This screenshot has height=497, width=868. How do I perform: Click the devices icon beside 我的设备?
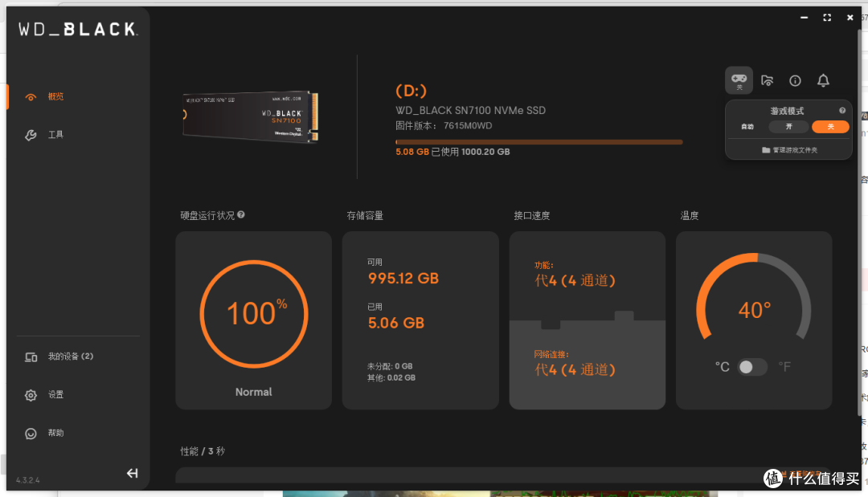click(x=31, y=357)
